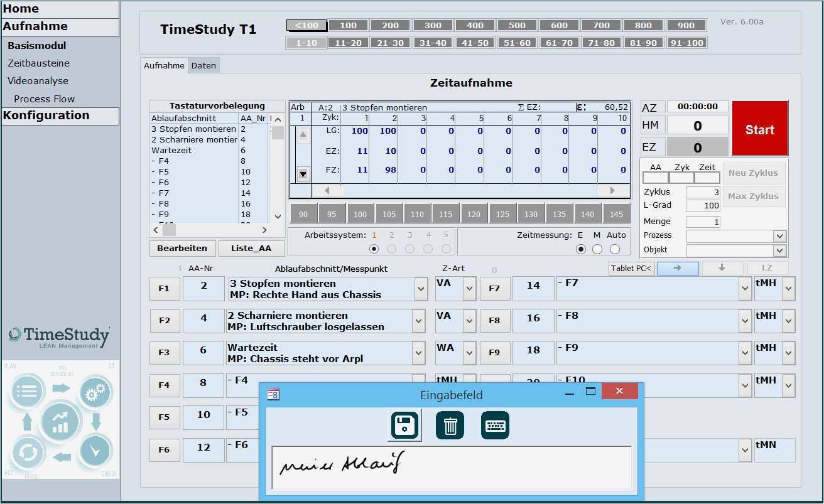
Task: Open the Prozess dropdown
Action: pyautogui.click(x=779, y=236)
